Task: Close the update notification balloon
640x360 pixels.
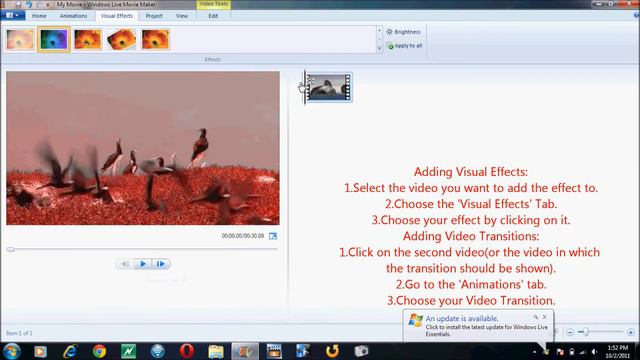Action: [x=544, y=317]
